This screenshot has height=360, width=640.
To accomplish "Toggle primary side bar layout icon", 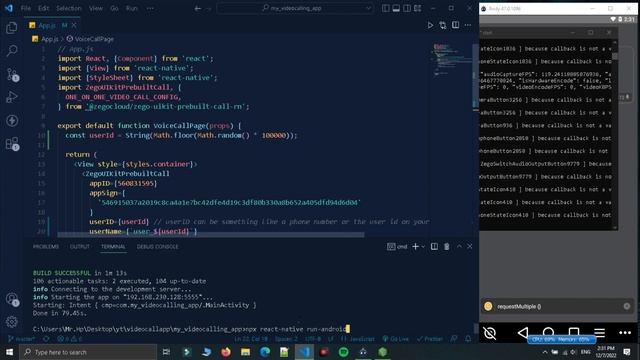I will pos(385,8).
